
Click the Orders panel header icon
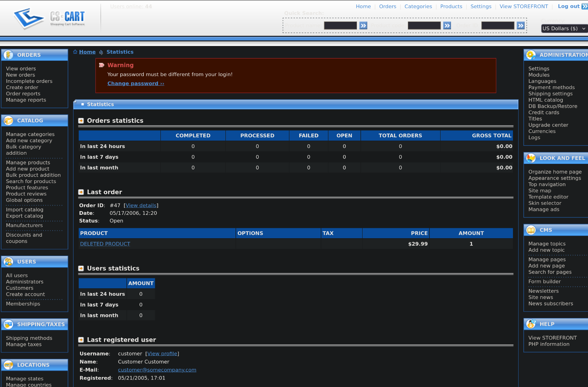(8, 55)
